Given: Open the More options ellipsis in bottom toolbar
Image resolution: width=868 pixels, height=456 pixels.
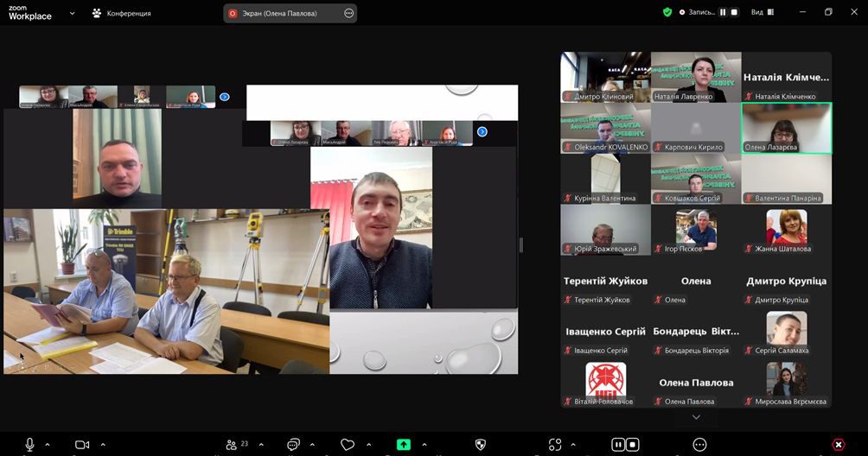Looking at the screenshot, I should (699, 445).
